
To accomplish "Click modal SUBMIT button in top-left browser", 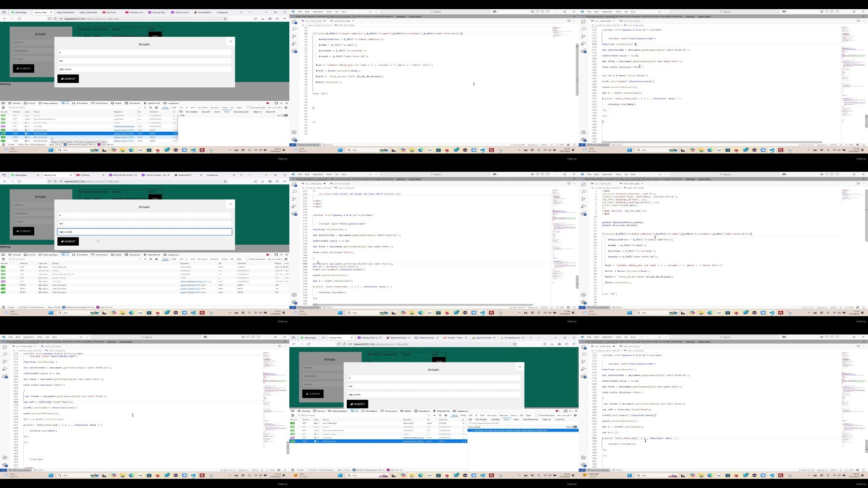I will (68, 79).
